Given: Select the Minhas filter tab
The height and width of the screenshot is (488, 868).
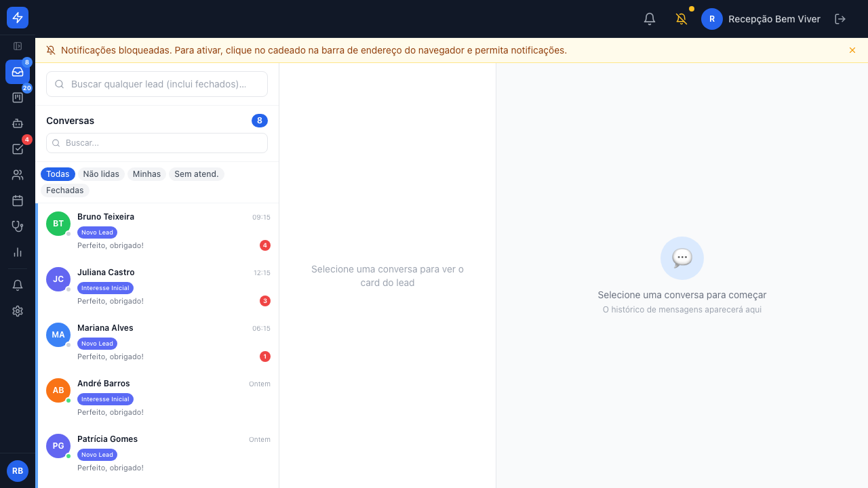Looking at the screenshot, I should pyautogui.click(x=146, y=174).
